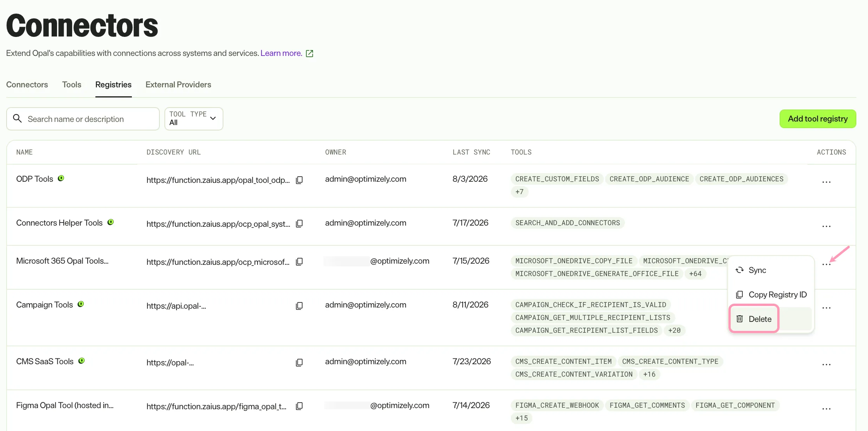Copy the Figma Opal Tool discovery URL
The image size is (868, 431).
coord(299,406)
